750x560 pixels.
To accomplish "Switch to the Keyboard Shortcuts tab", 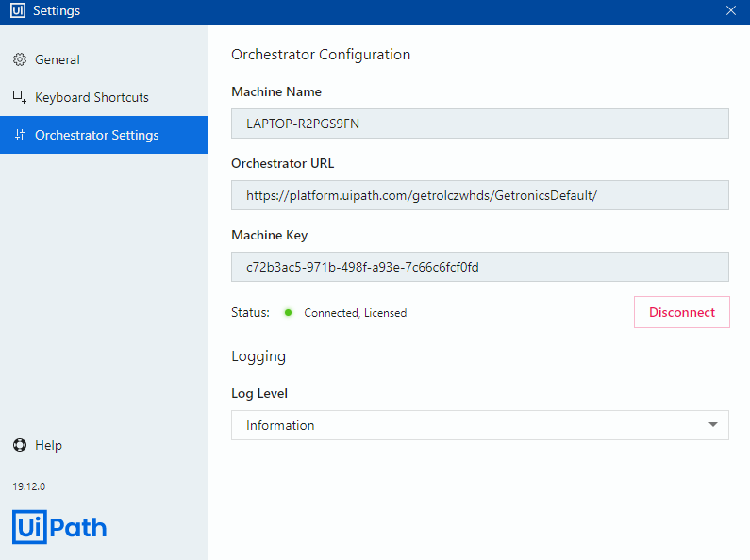I will [x=105, y=97].
